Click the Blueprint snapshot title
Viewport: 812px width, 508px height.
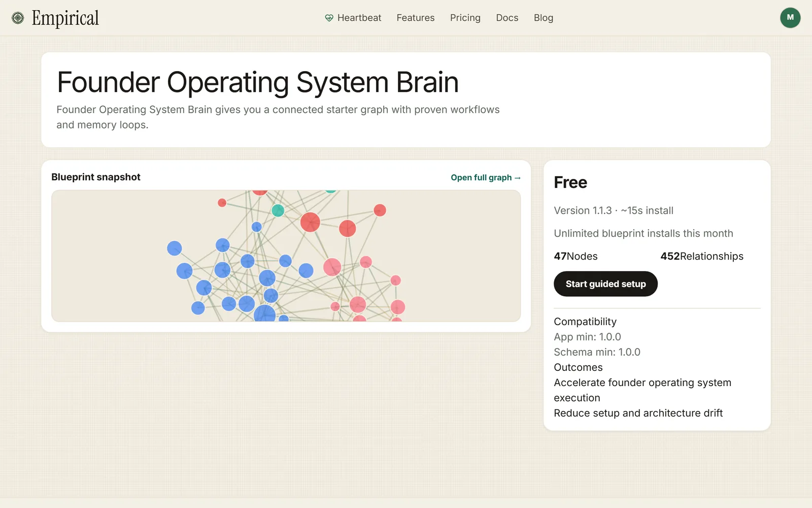[x=96, y=177]
